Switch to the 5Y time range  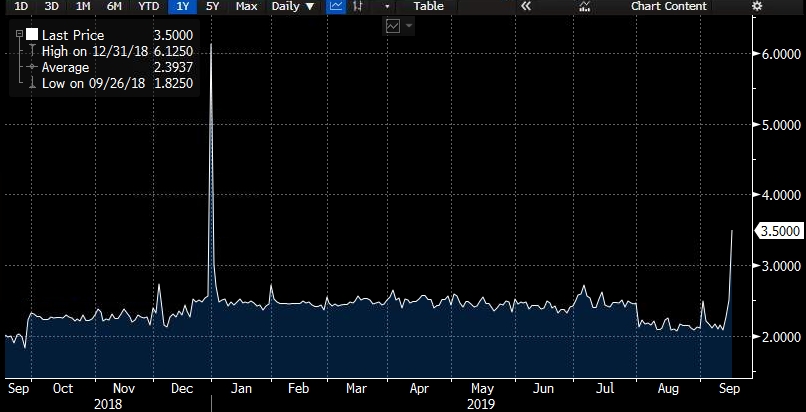click(213, 7)
